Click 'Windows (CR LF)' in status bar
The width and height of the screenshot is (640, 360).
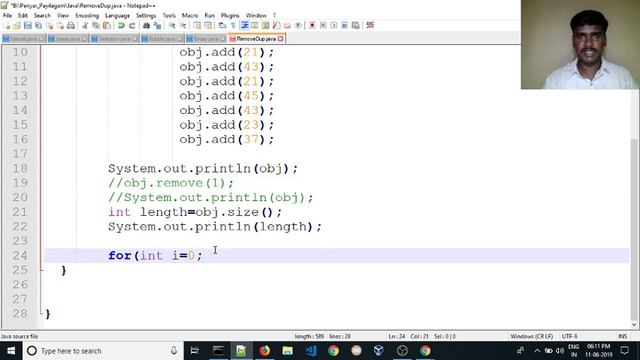[x=531, y=336]
